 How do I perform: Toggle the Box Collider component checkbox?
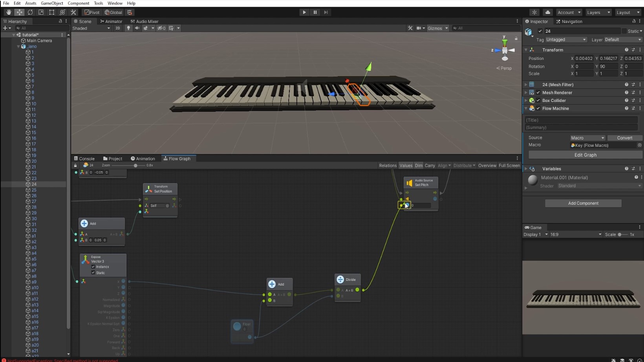538,101
